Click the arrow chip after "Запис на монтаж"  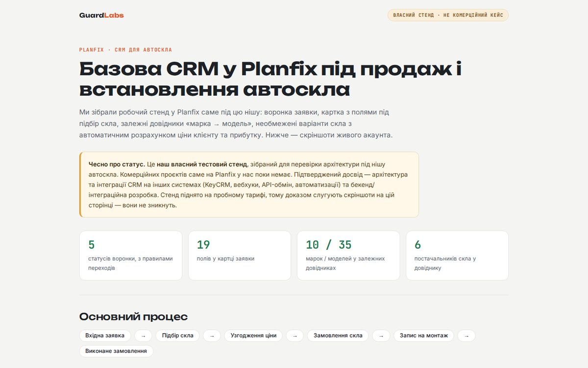pyautogui.click(x=466, y=336)
